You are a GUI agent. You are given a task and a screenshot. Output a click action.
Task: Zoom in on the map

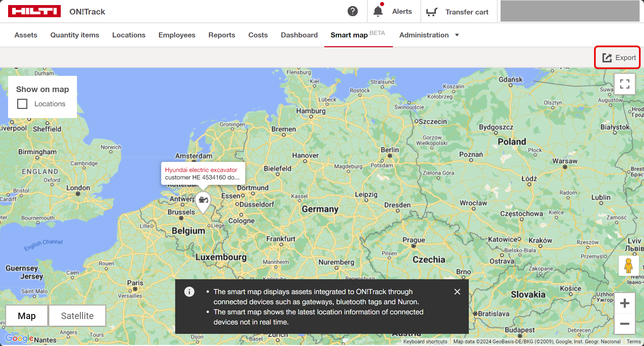pyautogui.click(x=624, y=303)
